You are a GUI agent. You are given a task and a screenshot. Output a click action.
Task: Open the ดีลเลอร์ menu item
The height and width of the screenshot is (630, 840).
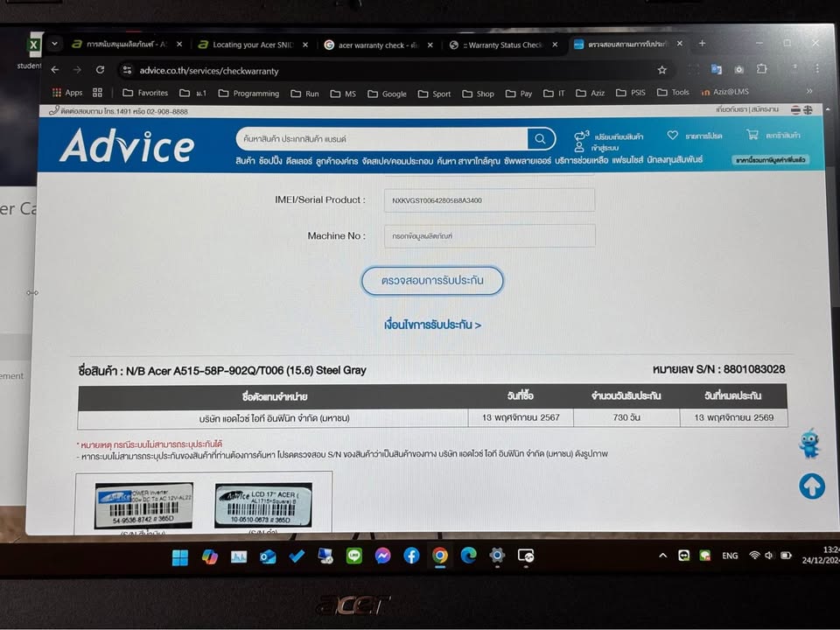(x=299, y=161)
